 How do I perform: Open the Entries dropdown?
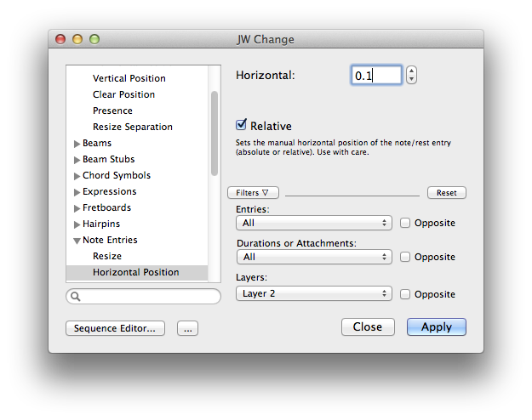coord(312,223)
